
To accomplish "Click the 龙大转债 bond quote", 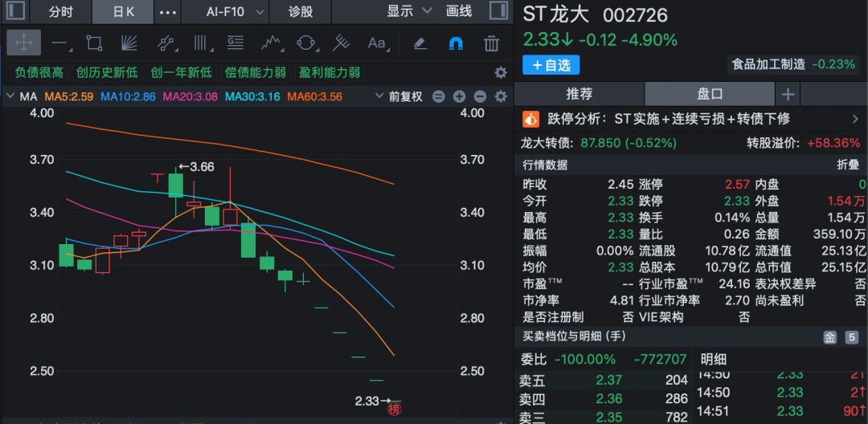I will (x=599, y=143).
